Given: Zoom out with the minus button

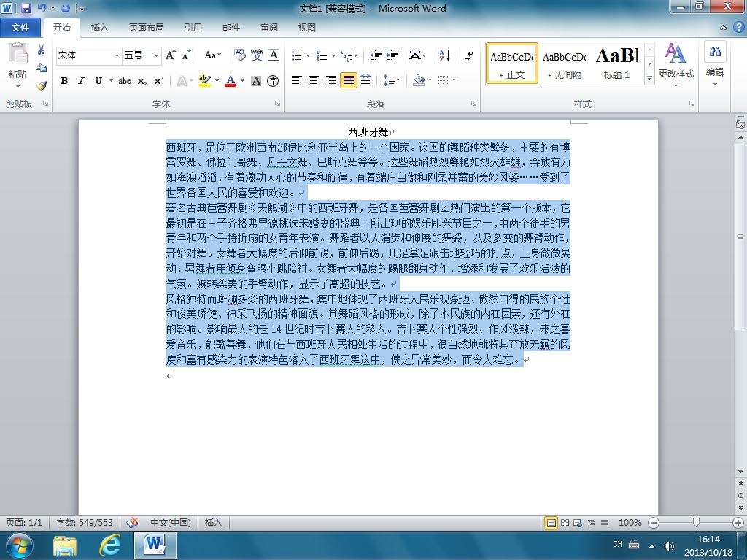Looking at the screenshot, I should click(x=654, y=523).
